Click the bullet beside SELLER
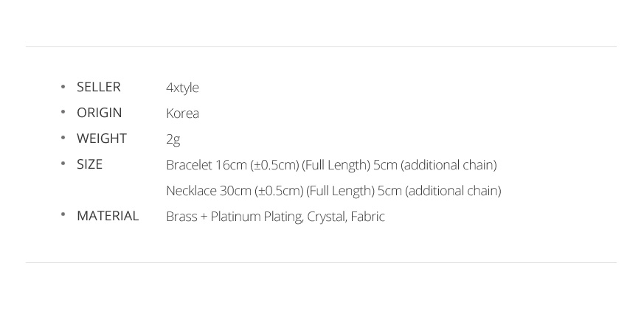644x322 pixels. pyautogui.click(x=63, y=86)
